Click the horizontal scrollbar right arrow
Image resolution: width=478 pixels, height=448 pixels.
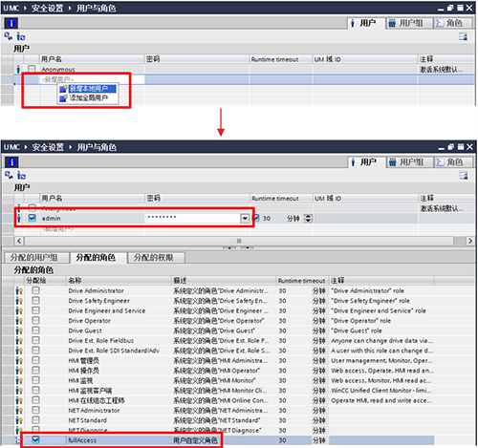(x=470, y=241)
